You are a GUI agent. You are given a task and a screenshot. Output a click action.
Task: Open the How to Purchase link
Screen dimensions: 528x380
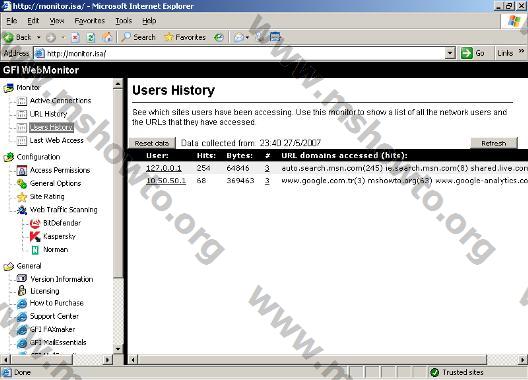(x=56, y=303)
